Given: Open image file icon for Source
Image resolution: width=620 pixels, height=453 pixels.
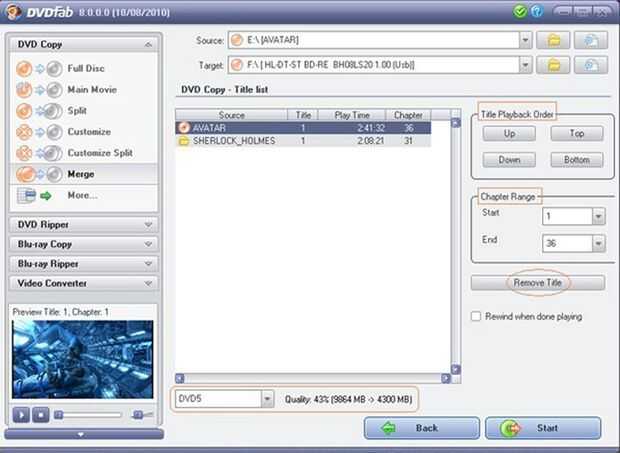Looking at the screenshot, I should (x=591, y=40).
